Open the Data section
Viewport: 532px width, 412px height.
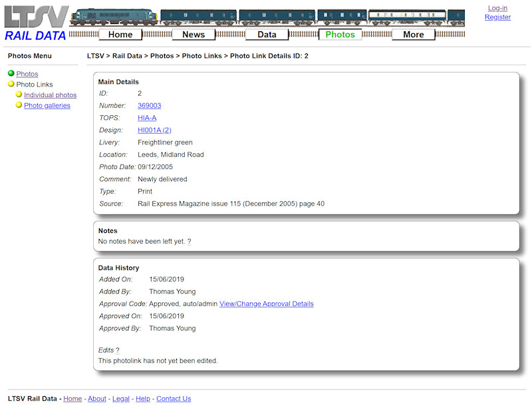coord(267,34)
